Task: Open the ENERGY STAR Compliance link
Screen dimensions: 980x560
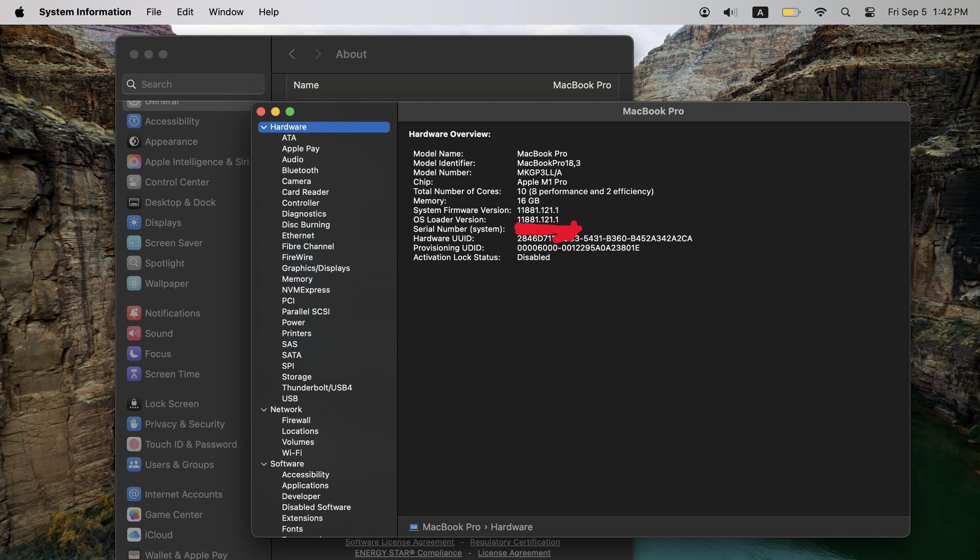Action: coord(408,553)
